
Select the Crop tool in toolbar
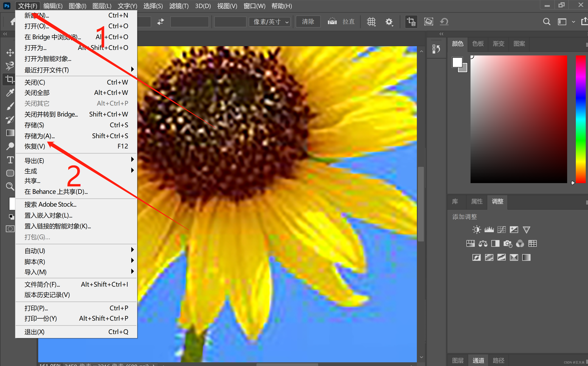[x=10, y=79]
